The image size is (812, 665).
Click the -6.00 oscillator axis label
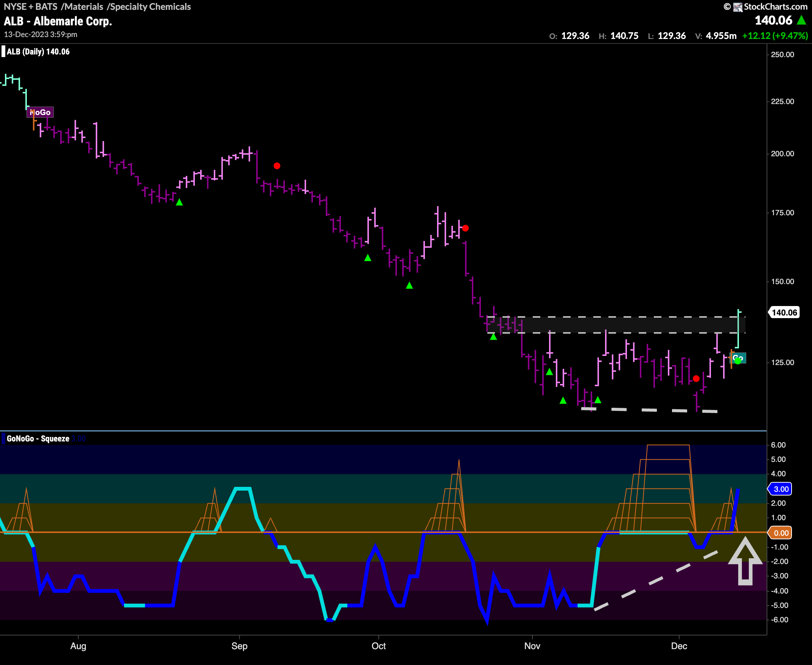click(x=779, y=620)
